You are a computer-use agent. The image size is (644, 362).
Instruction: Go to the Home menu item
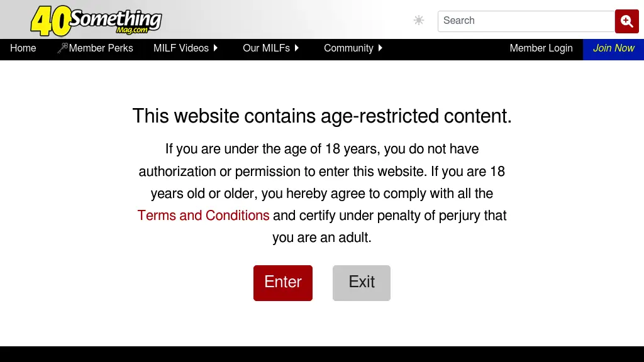click(23, 48)
